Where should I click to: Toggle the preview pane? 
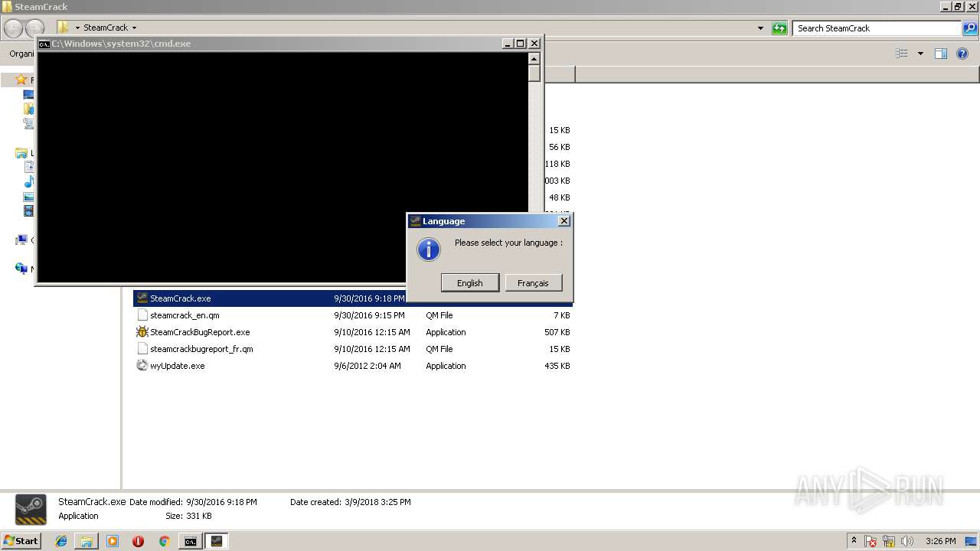point(941,54)
